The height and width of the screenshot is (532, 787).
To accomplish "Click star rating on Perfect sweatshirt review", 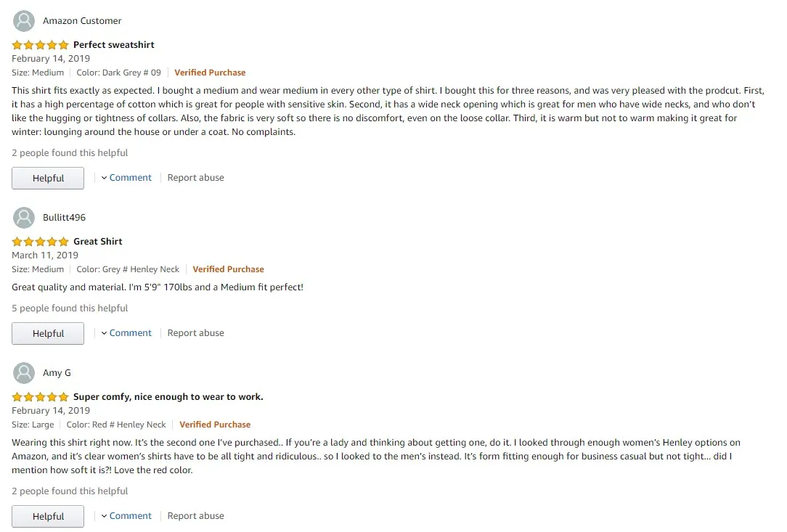I will point(40,45).
